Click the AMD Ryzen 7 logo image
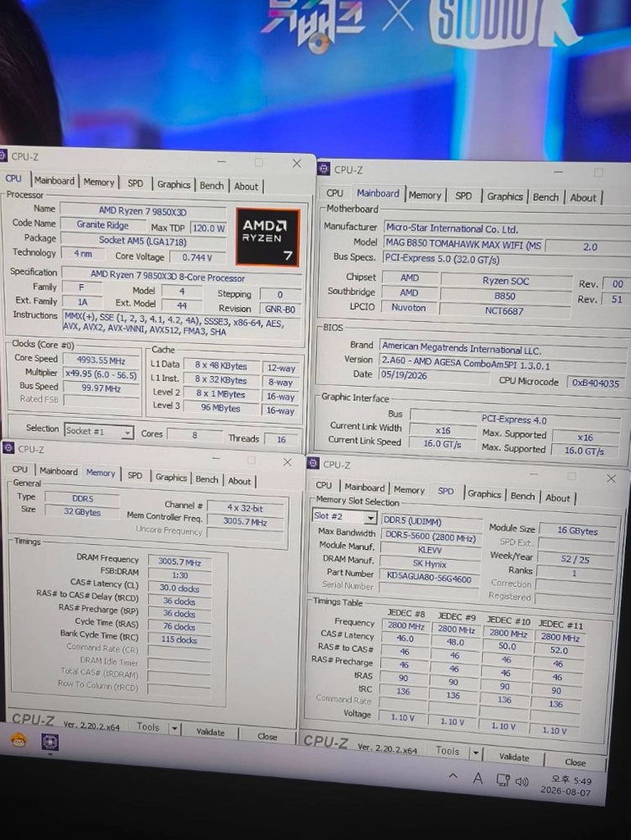The width and height of the screenshot is (631, 840). (x=267, y=237)
